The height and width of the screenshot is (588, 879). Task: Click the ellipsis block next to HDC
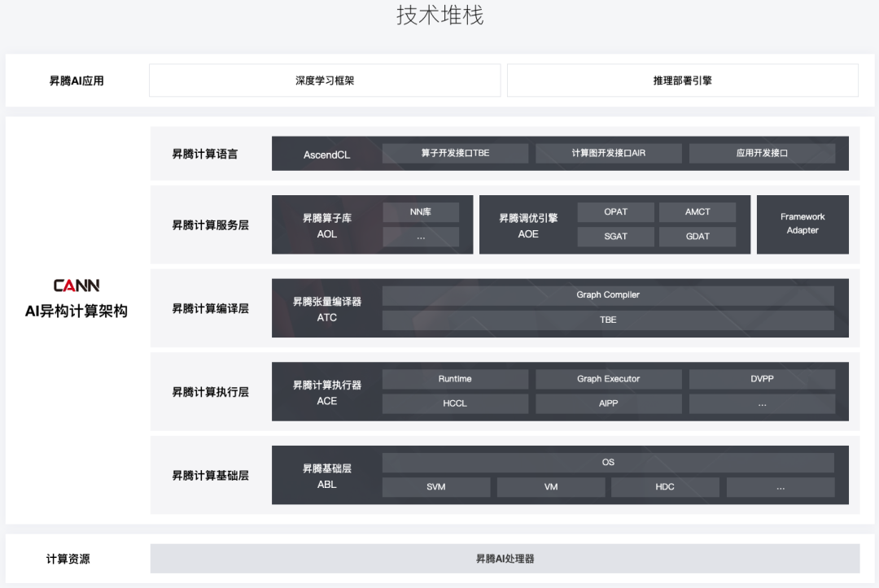tap(781, 487)
